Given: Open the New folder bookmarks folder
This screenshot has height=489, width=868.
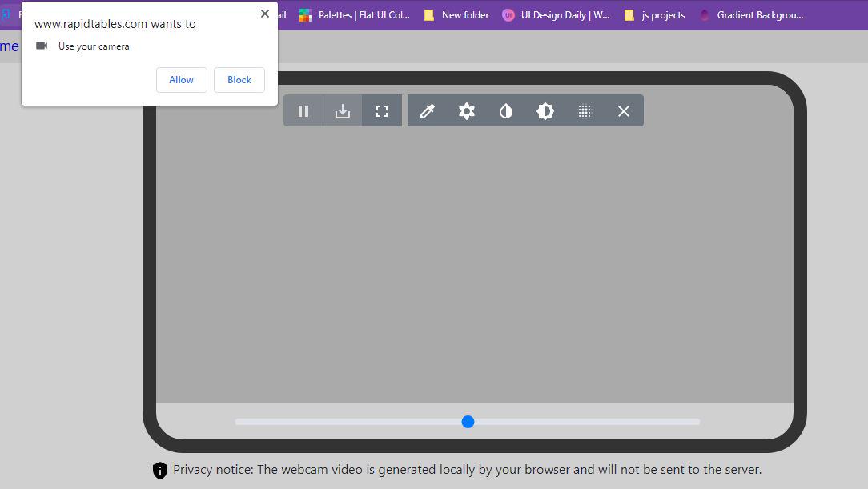Looking at the screenshot, I should 456,15.
